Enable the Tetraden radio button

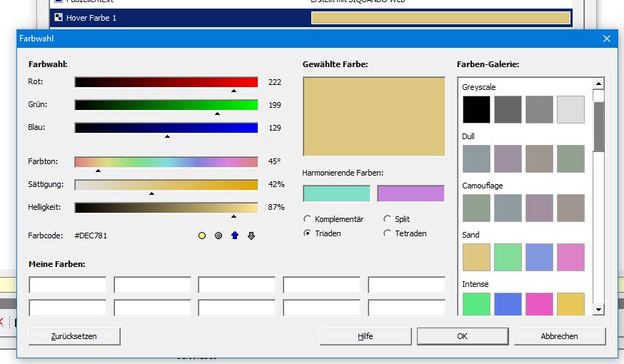pos(388,233)
